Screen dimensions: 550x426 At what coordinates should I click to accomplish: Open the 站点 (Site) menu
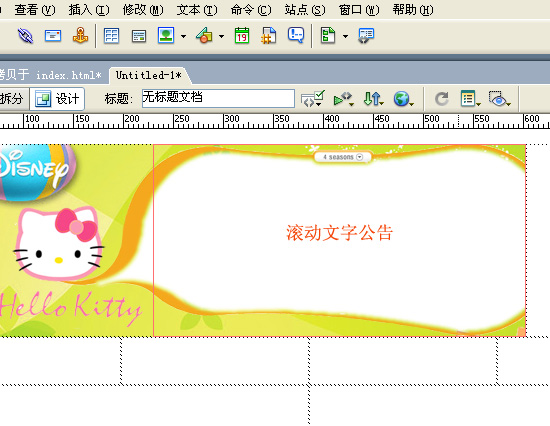click(305, 10)
